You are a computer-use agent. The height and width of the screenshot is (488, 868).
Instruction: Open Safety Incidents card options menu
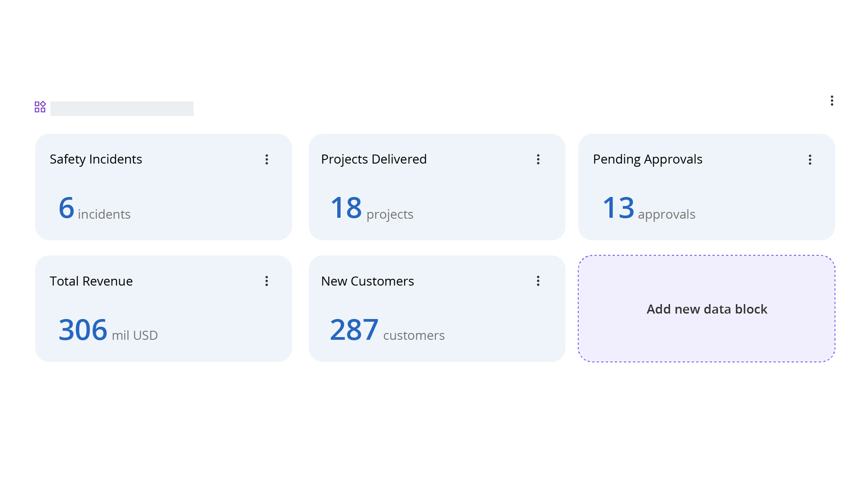[267, 159]
